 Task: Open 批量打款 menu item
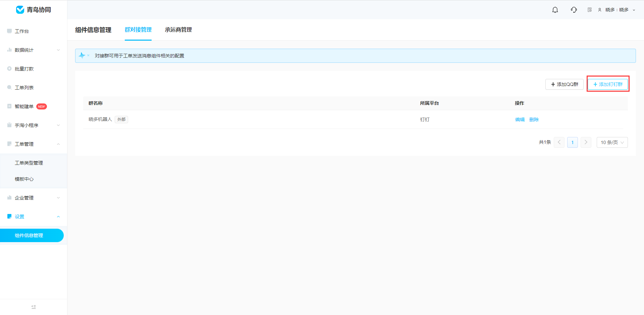pos(24,69)
